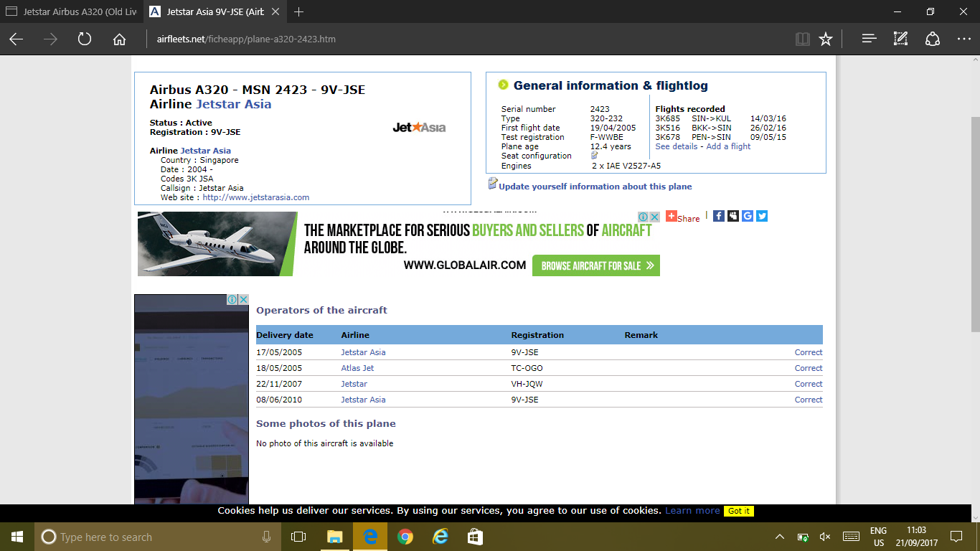Close the GlobalAir banner ad
Viewport: 980px width, 551px height.
click(654, 217)
